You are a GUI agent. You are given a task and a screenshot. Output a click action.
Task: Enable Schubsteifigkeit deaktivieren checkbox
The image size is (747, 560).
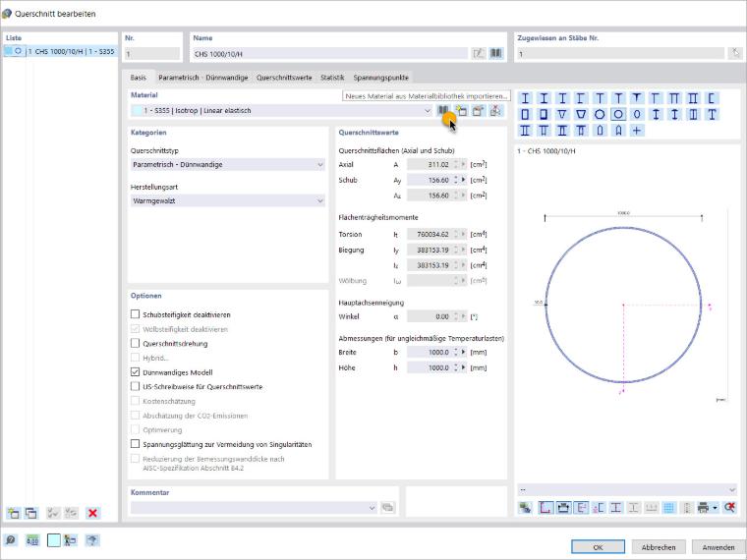pyautogui.click(x=135, y=314)
